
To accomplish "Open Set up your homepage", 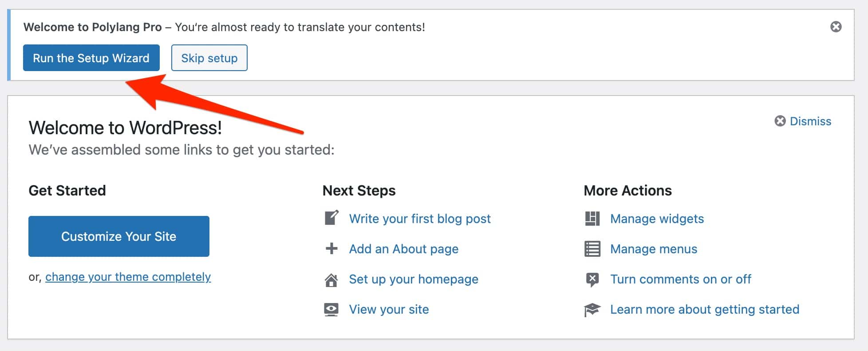I will point(414,279).
